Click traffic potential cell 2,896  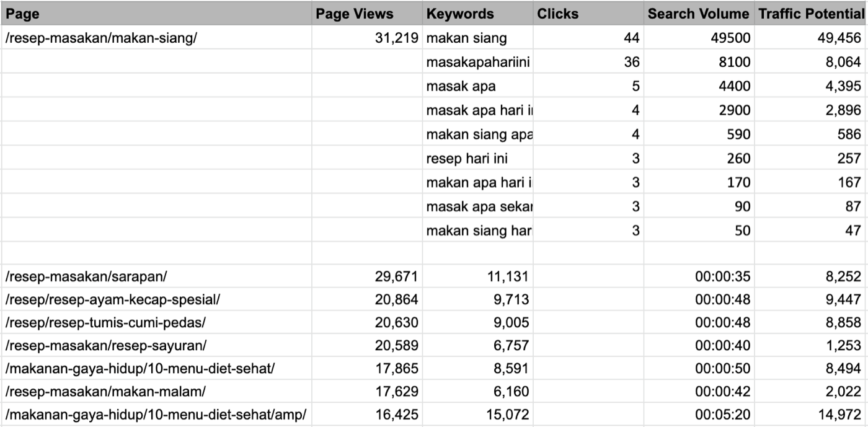coord(811,110)
